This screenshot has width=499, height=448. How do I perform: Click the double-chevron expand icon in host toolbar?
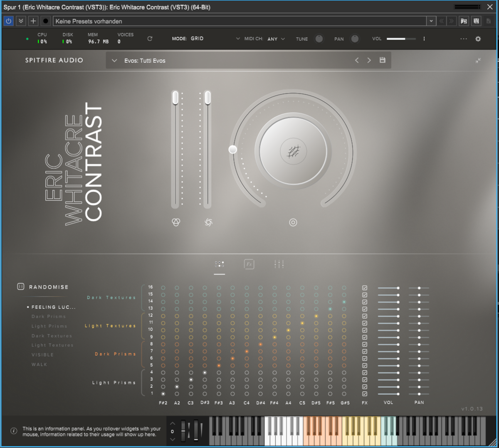(21, 21)
